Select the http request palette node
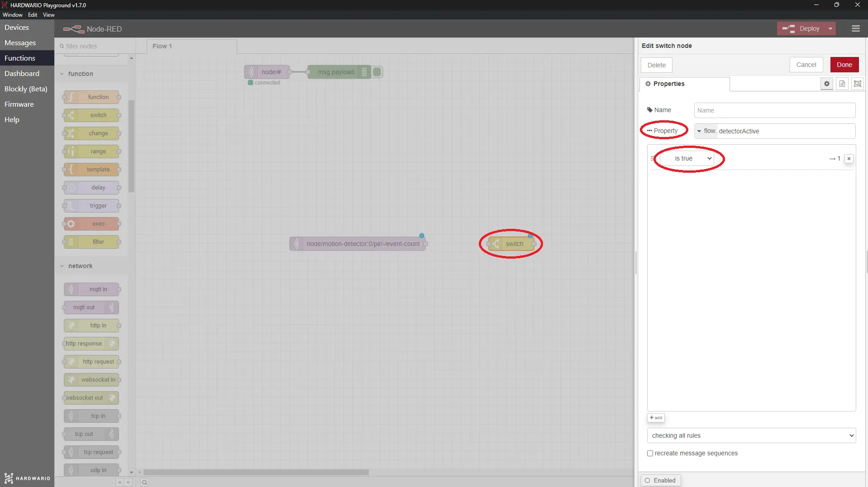Viewport: 868px width, 487px height. pyautogui.click(x=92, y=362)
